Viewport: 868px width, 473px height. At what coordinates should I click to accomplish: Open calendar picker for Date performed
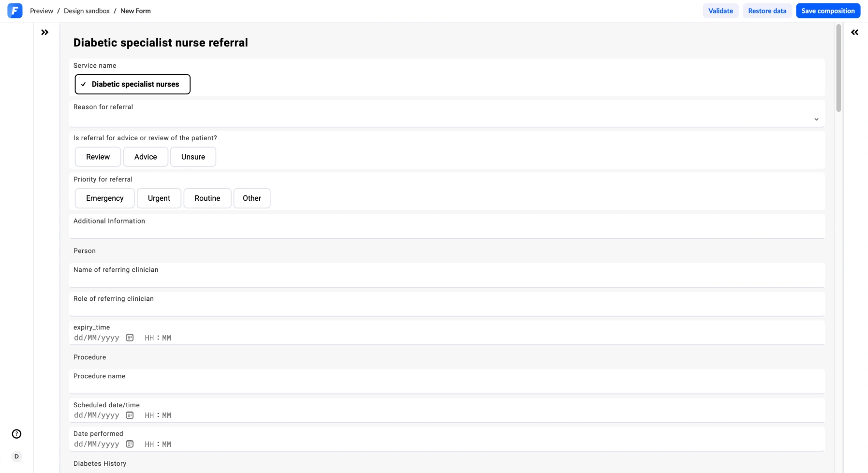pyautogui.click(x=130, y=444)
